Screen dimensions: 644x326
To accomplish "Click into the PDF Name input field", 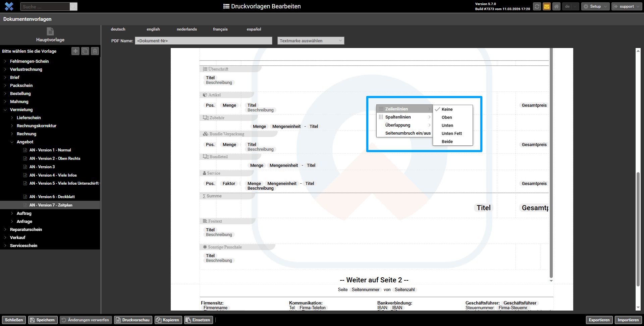I will click(x=203, y=41).
